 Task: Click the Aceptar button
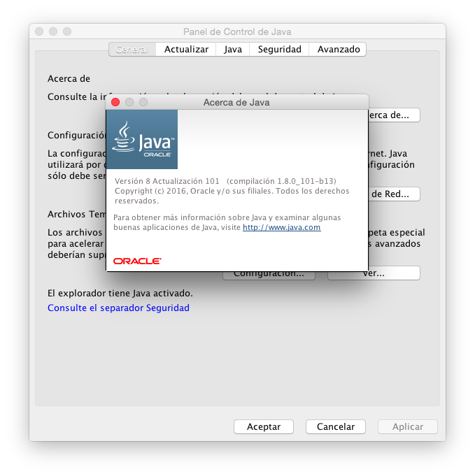[x=264, y=426]
